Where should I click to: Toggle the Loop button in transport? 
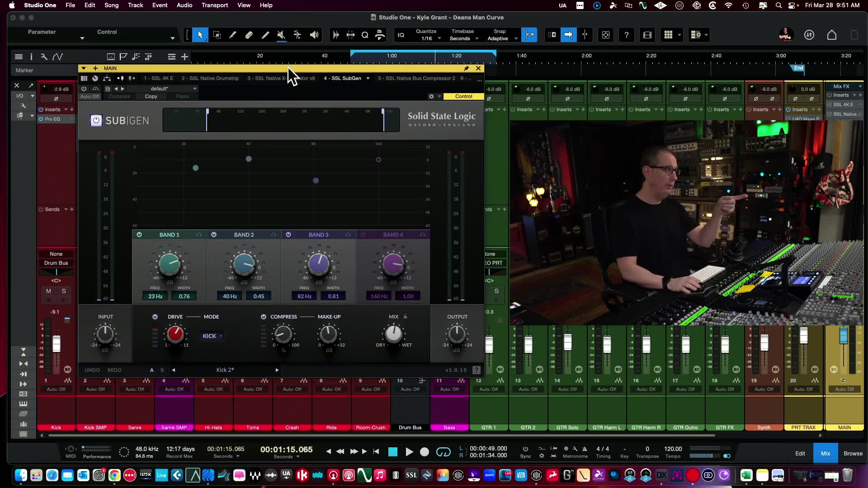443,452
